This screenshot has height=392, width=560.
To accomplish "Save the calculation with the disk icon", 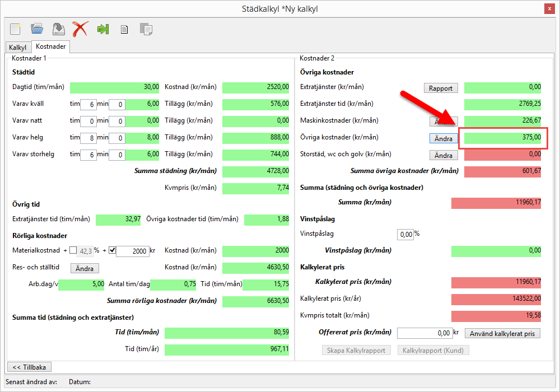I will pos(58,29).
